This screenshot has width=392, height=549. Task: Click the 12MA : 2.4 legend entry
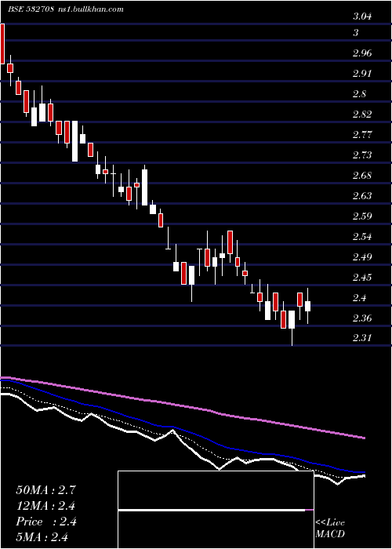(x=45, y=506)
